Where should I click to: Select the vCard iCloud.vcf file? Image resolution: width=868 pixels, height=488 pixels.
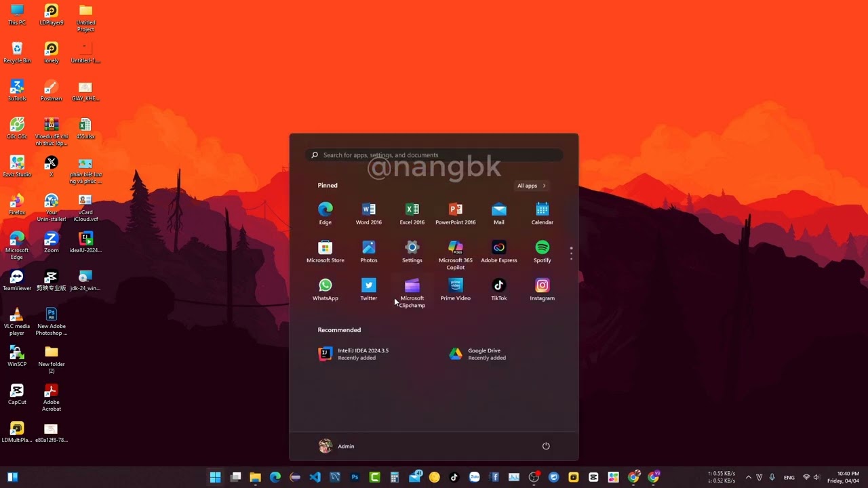[x=85, y=208]
